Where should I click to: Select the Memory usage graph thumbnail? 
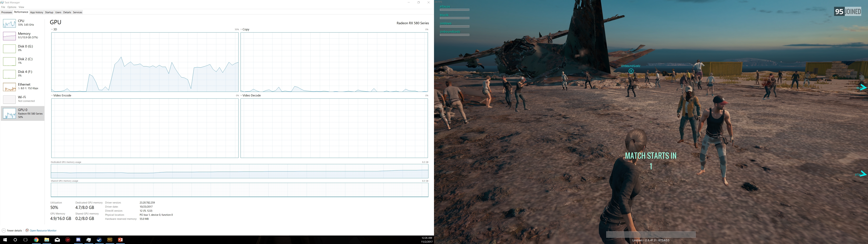point(9,36)
